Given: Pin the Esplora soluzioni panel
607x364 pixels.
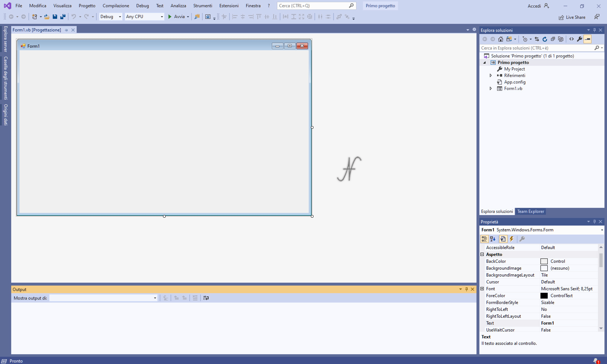Looking at the screenshot, I should (x=594, y=30).
